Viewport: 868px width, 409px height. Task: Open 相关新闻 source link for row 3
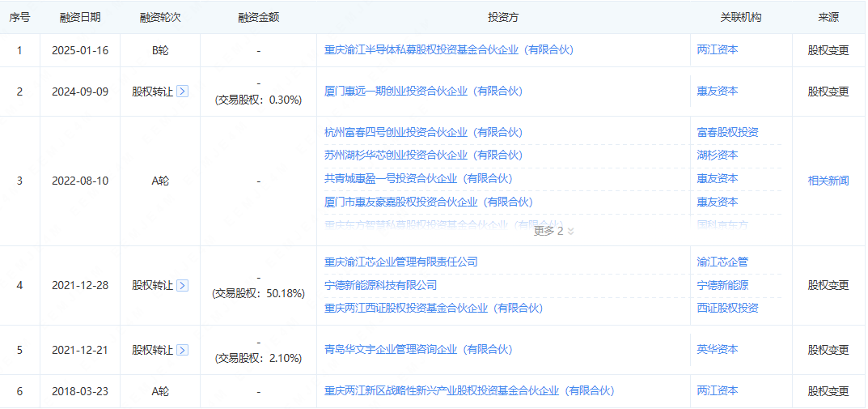click(828, 181)
